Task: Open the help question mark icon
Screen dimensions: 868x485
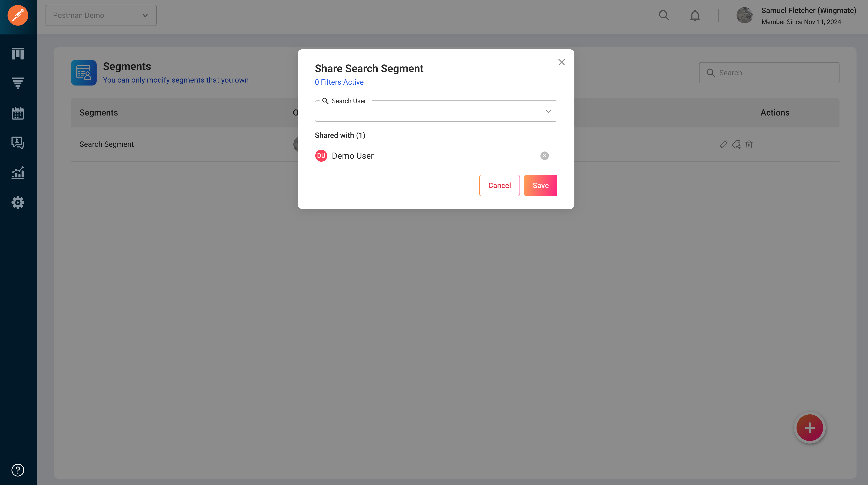Action: point(18,470)
